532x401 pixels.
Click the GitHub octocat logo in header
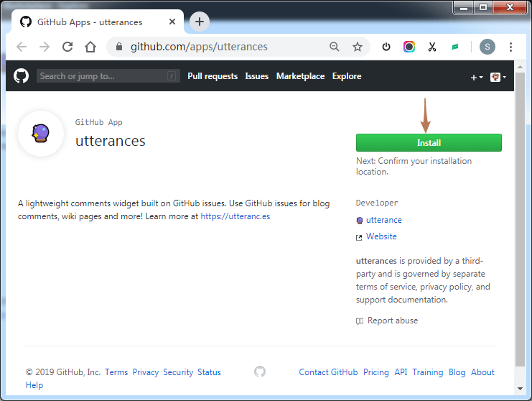[21, 75]
